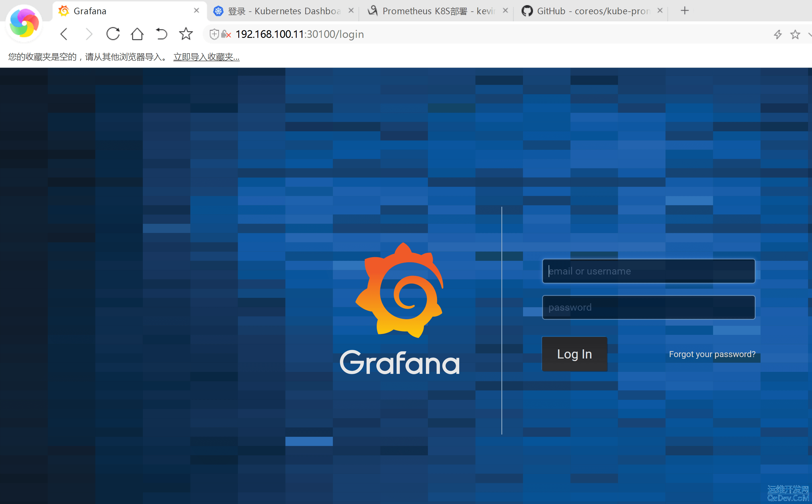The height and width of the screenshot is (504, 812).
Task: Click the email or username field
Action: point(648,271)
